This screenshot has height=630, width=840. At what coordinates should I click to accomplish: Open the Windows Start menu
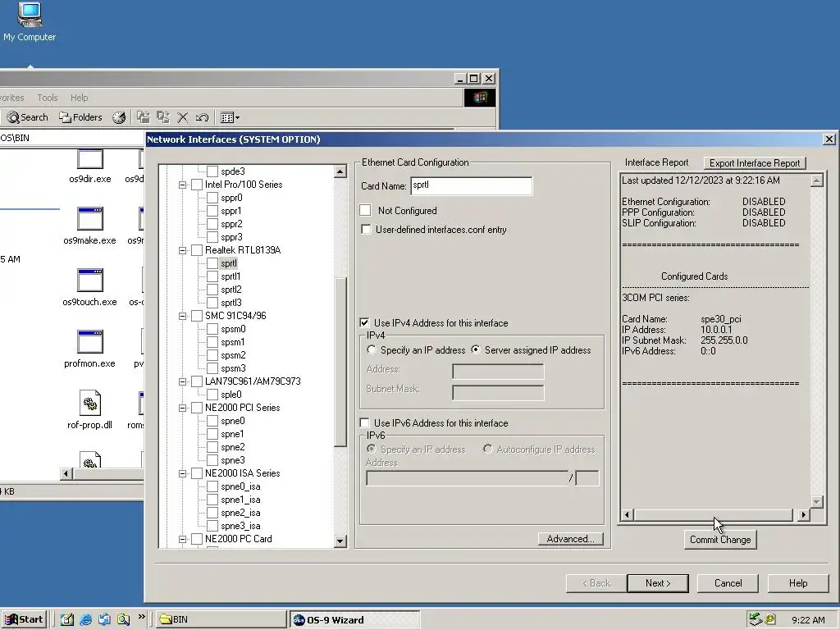[24, 619]
